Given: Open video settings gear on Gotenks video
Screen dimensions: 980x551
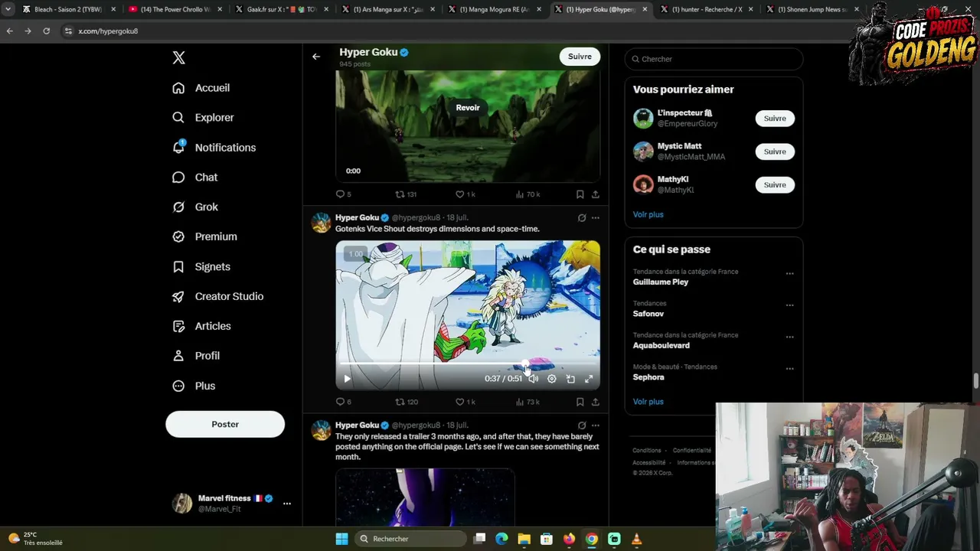Looking at the screenshot, I should tap(551, 379).
